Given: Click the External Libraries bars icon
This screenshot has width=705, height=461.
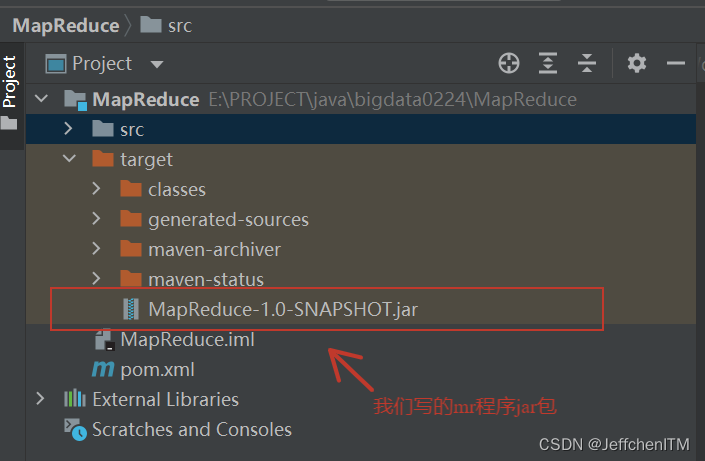Looking at the screenshot, I should [75, 398].
